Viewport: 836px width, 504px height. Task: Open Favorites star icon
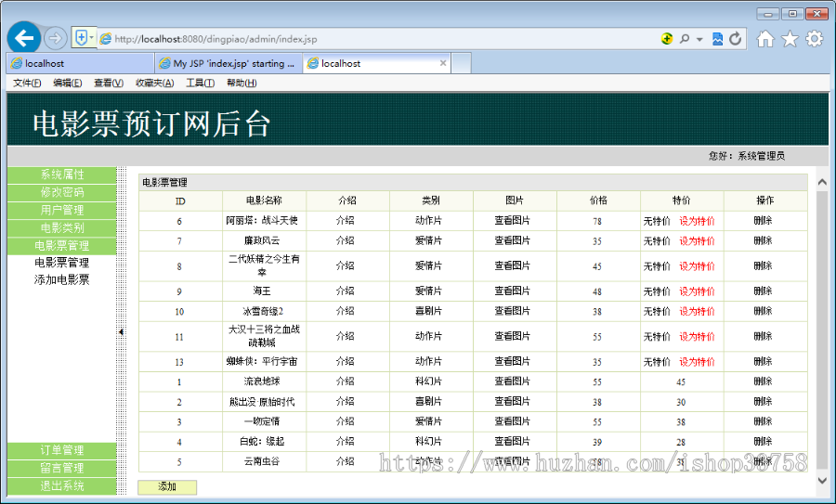point(790,38)
